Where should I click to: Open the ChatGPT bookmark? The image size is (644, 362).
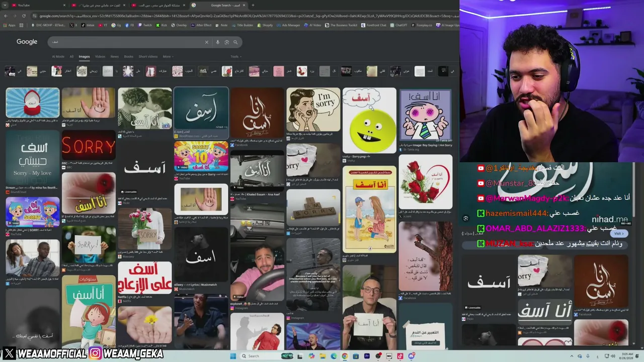tap(399, 25)
